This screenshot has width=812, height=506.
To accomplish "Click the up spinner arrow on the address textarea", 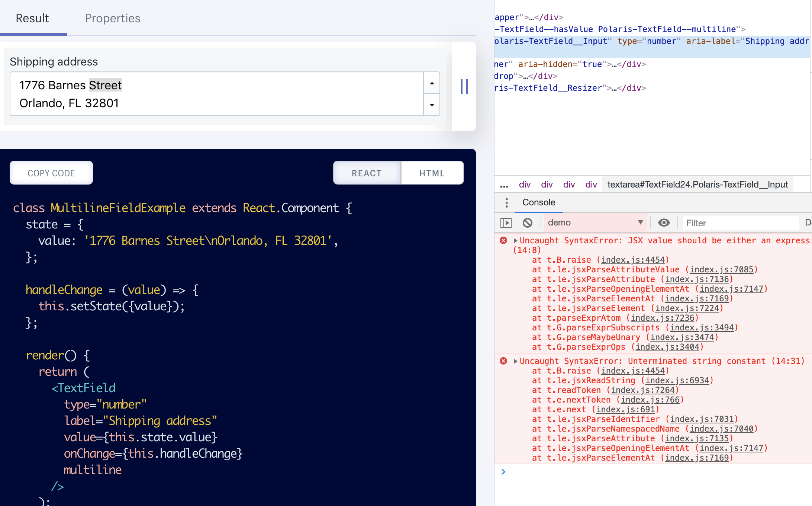I will point(431,83).
